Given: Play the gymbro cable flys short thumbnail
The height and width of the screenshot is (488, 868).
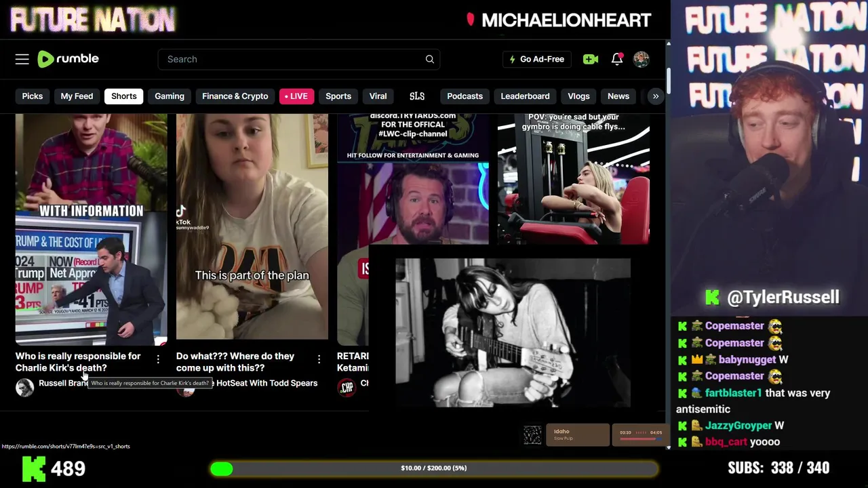Looking at the screenshot, I should [x=574, y=179].
